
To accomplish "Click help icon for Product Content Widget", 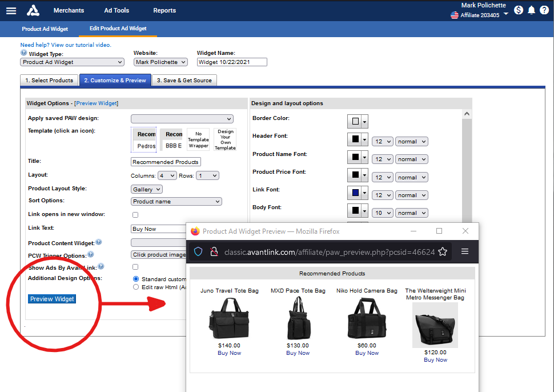I will point(99,242).
